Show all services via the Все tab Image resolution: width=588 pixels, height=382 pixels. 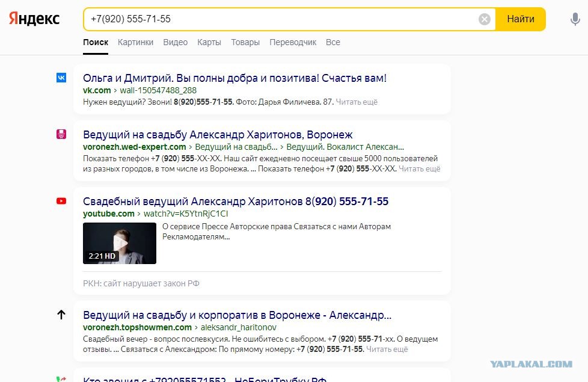pos(333,42)
